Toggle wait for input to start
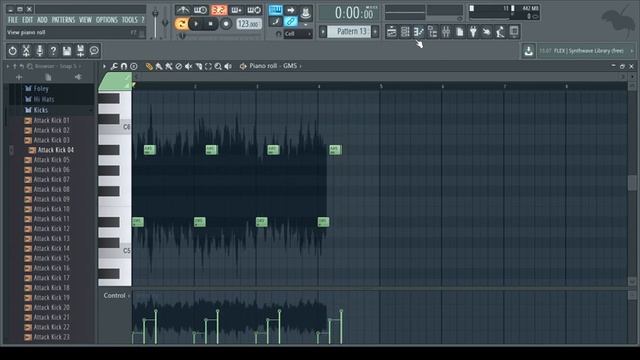The width and height of the screenshot is (640, 360). tap(200, 10)
